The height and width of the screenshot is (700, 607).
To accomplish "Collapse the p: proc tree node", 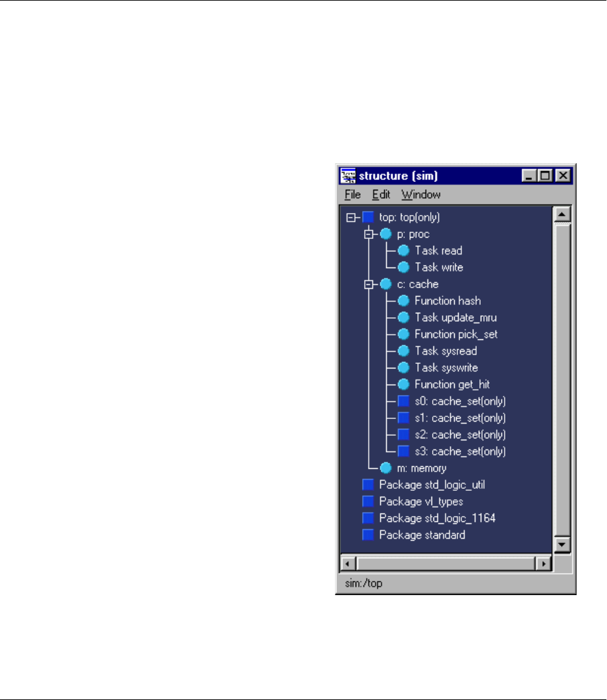I will click(x=369, y=234).
